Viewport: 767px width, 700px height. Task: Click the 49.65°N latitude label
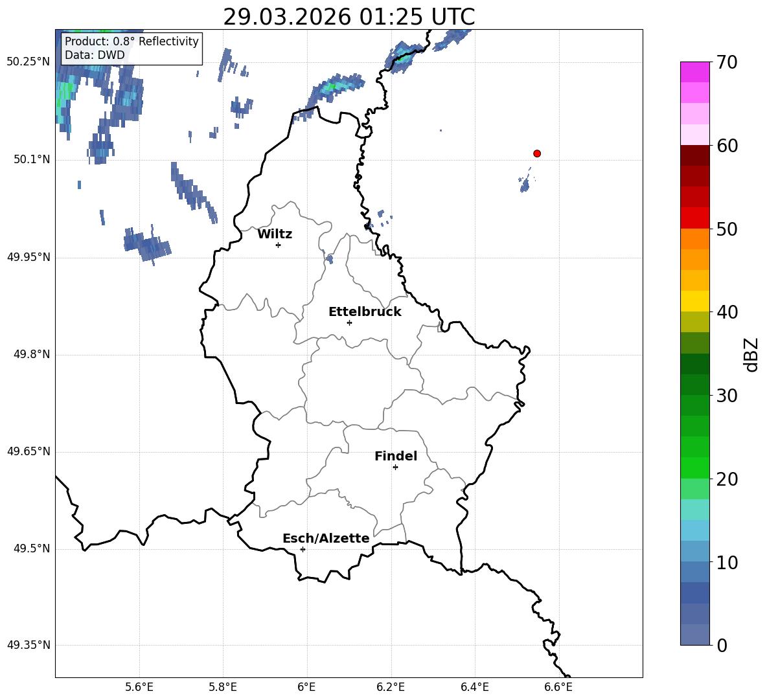(x=29, y=451)
